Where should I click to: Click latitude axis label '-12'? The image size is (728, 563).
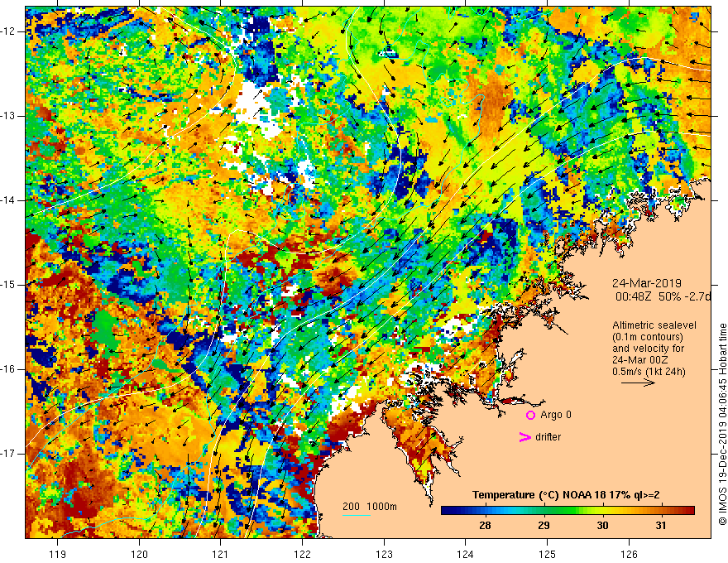[x=8, y=31]
